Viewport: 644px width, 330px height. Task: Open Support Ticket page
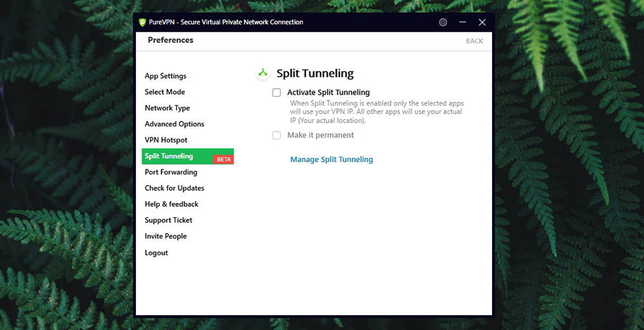coord(168,220)
